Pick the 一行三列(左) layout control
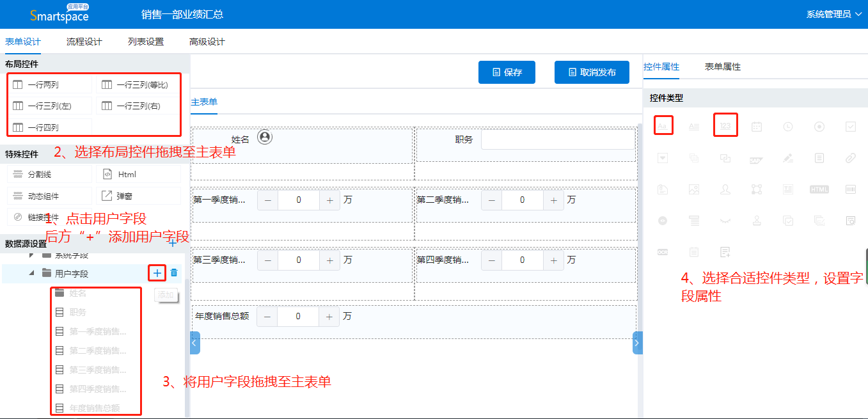The image size is (868, 419). (50, 106)
